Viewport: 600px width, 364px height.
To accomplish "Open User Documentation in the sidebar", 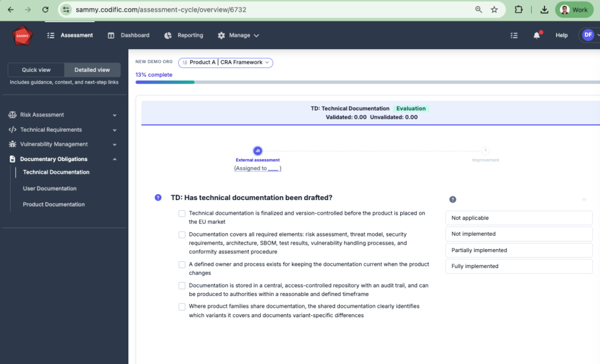I will tap(50, 188).
